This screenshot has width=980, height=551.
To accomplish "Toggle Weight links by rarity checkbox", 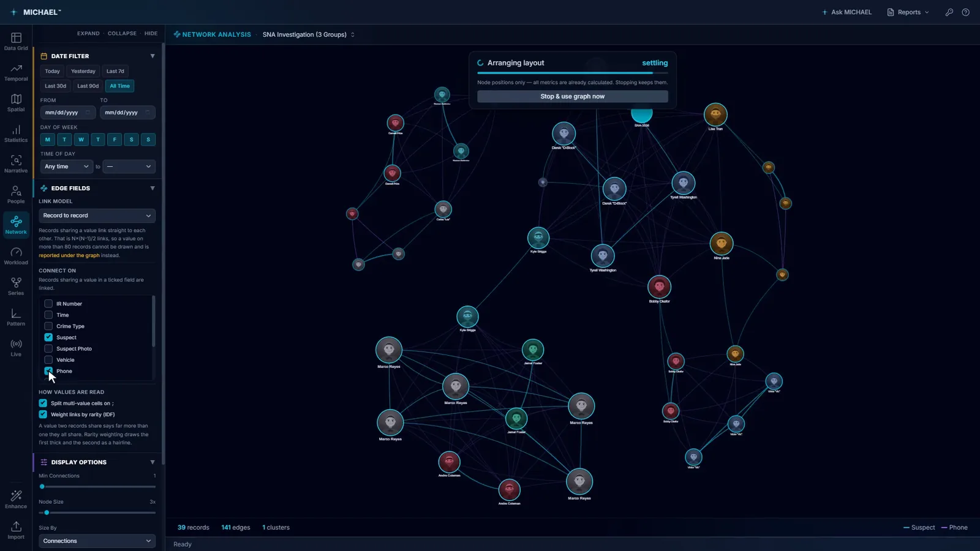I will point(43,414).
